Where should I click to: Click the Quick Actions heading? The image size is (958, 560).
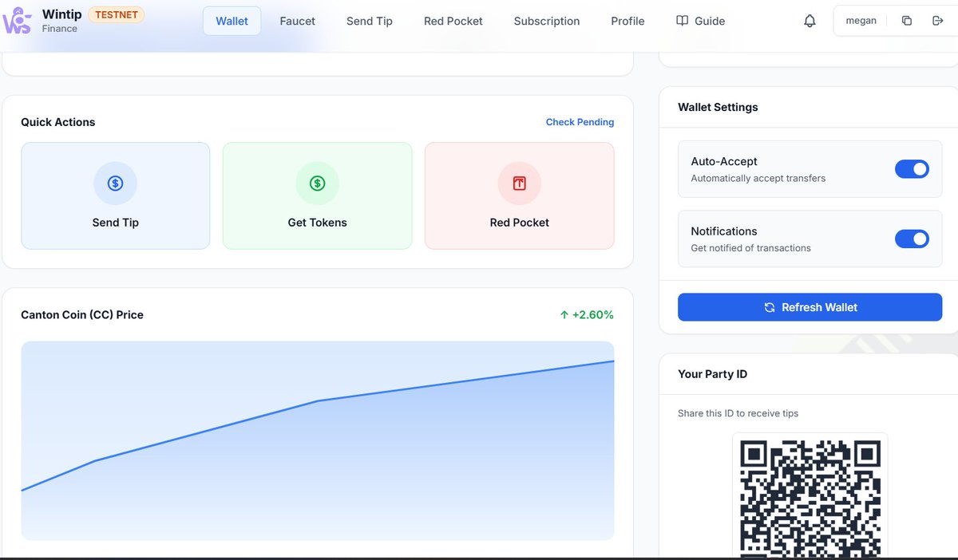click(x=57, y=122)
